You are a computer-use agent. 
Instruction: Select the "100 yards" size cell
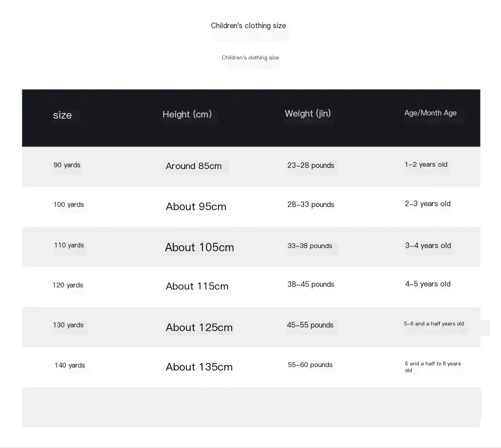[68, 205]
